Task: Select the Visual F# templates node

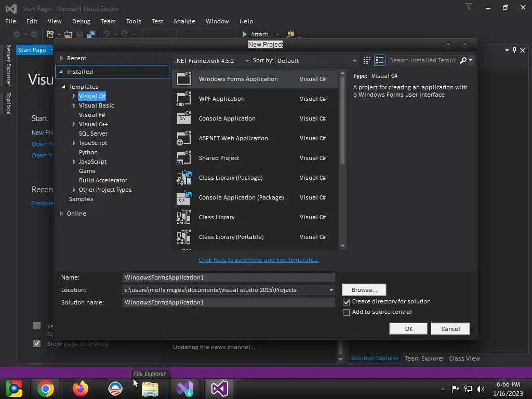Action: click(x=91, y=115)
